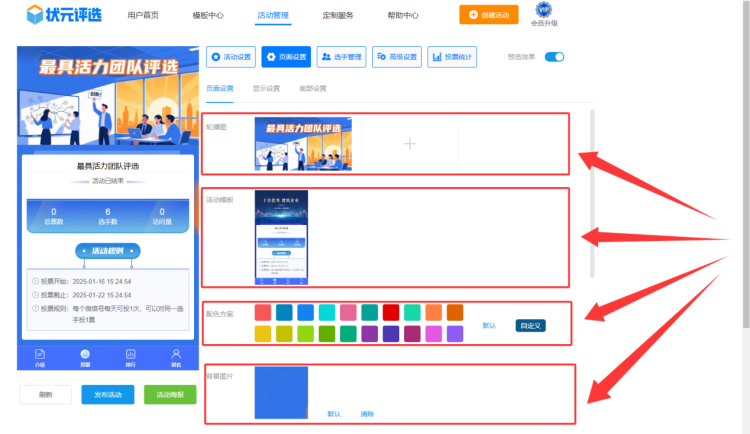Open 模板中心 in top navigation
Image resolution: width=750 pixels, height=434 pixels.
coord(207,16)
